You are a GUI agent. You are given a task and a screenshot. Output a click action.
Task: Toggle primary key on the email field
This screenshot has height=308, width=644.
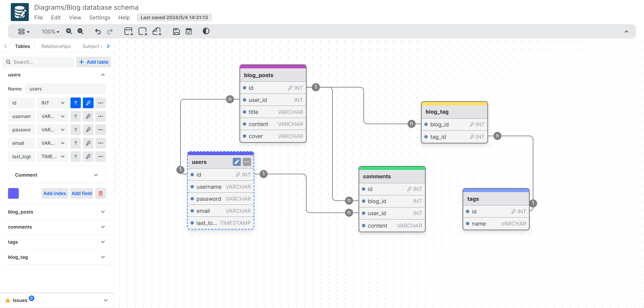coord(88,143)
